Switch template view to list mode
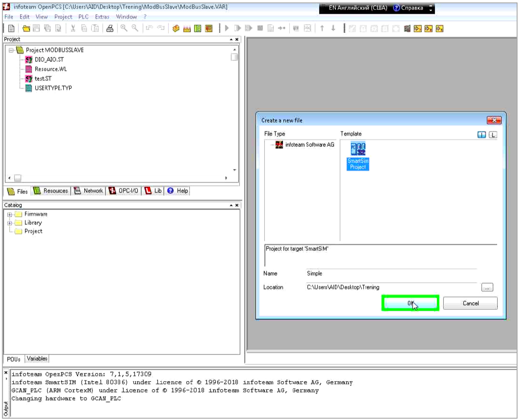The width and height of the screenshot is (519, 420). tap(493, 135)
